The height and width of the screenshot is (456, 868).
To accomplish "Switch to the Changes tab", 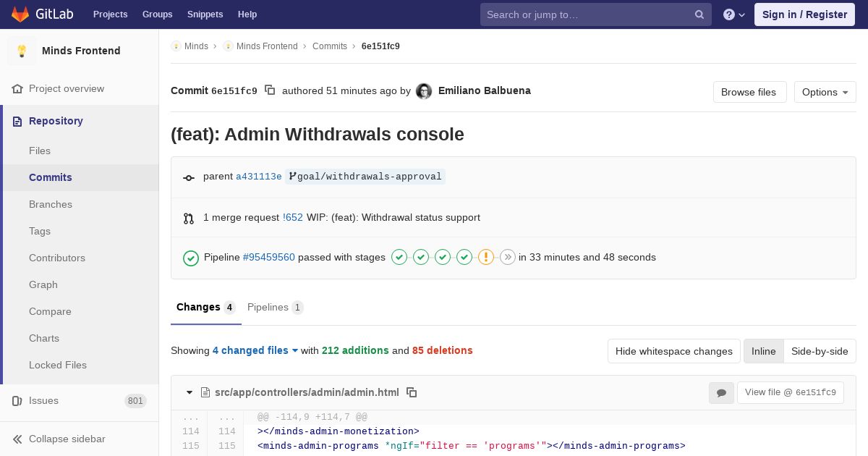I will pyautogui.click(x=205, y=308).
